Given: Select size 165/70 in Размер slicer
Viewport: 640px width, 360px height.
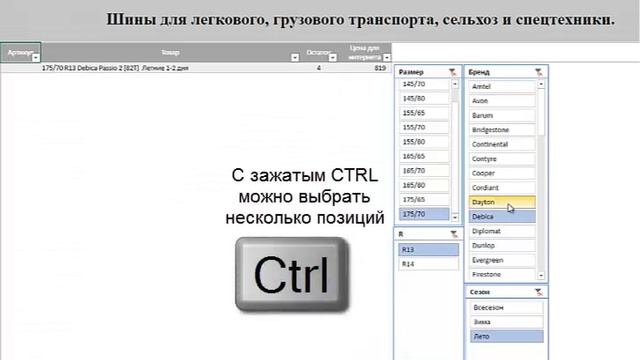Looking at the screenshot, I should (x=424, y=171).
